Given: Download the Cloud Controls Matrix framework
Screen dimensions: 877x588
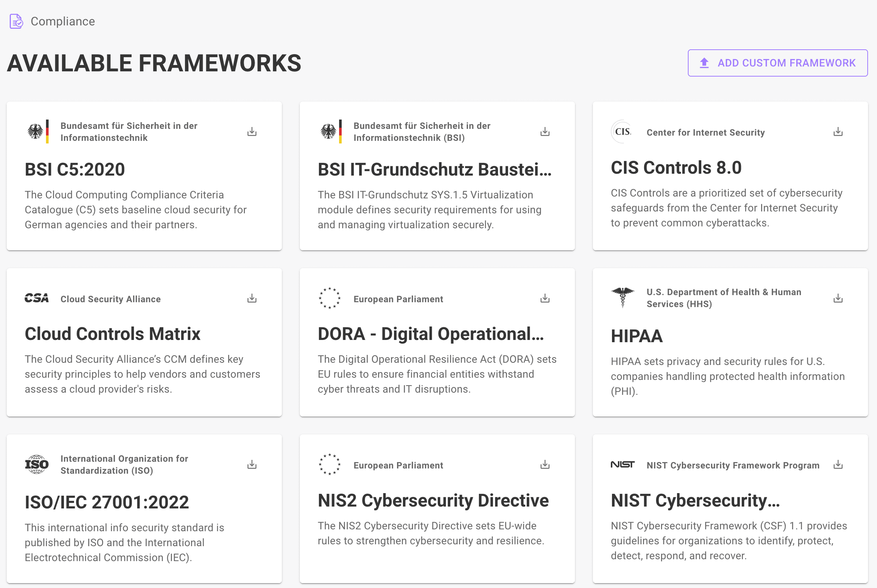Looking at the screenshot, I should coord(252,298).
